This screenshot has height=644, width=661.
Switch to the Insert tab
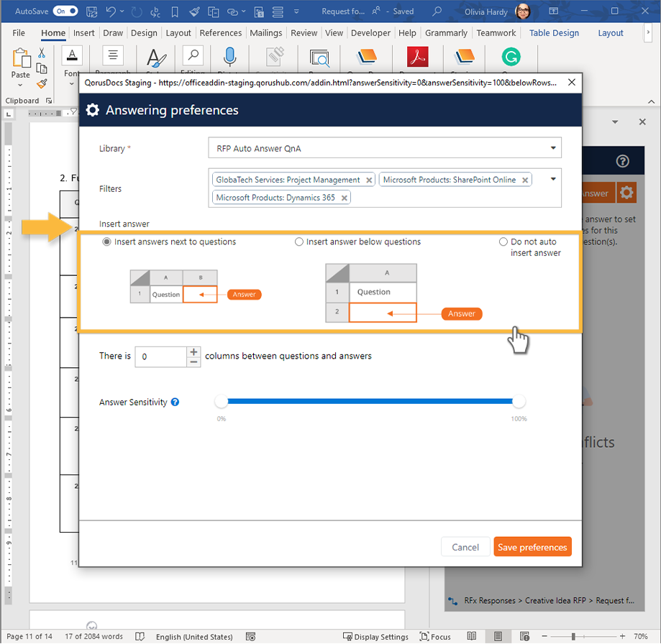pyautogui.click(x=84, y=33)
